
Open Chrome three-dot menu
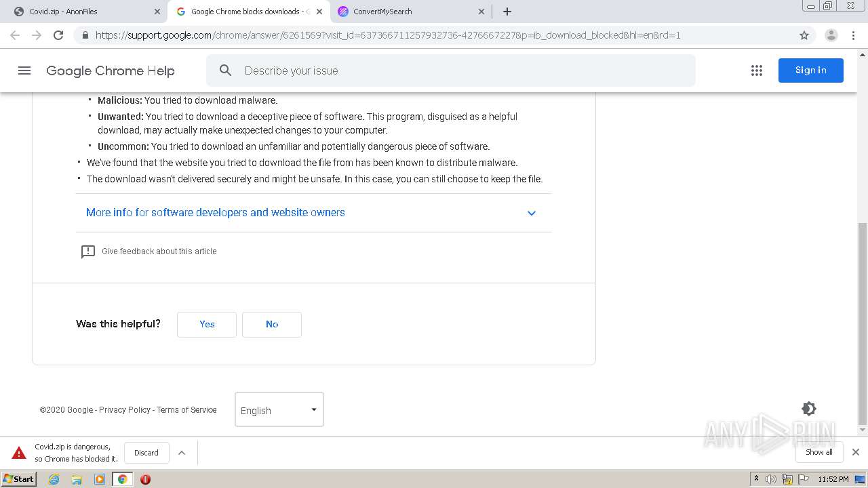pos(853,35)
